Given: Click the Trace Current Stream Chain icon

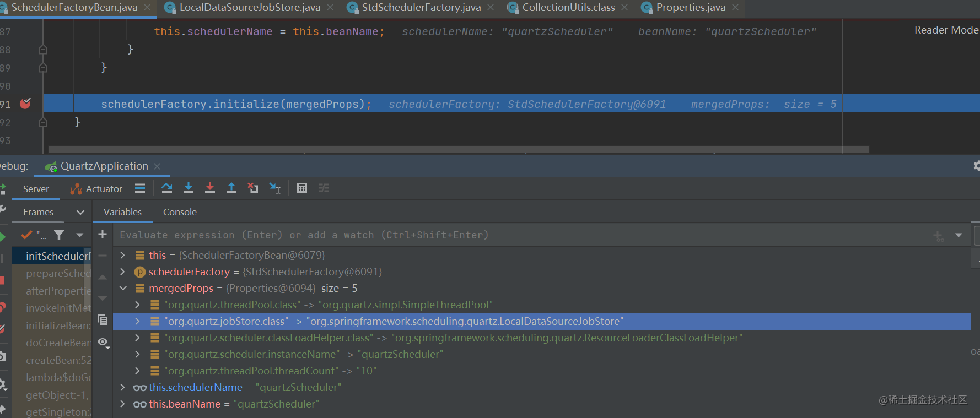Looking at the screenshot, I should (324, 188).
